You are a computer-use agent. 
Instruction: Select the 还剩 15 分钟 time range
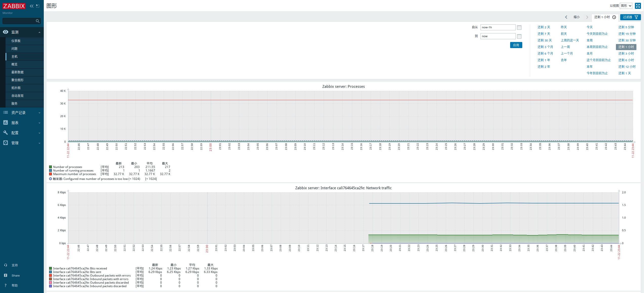coord(627,34)
